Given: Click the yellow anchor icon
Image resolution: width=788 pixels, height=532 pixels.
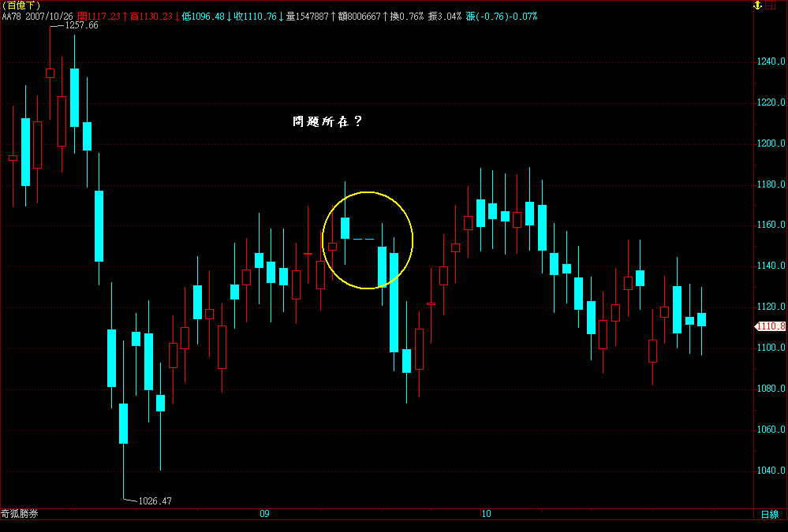Looking at the screenshot, I should click(x=757, y=5).
